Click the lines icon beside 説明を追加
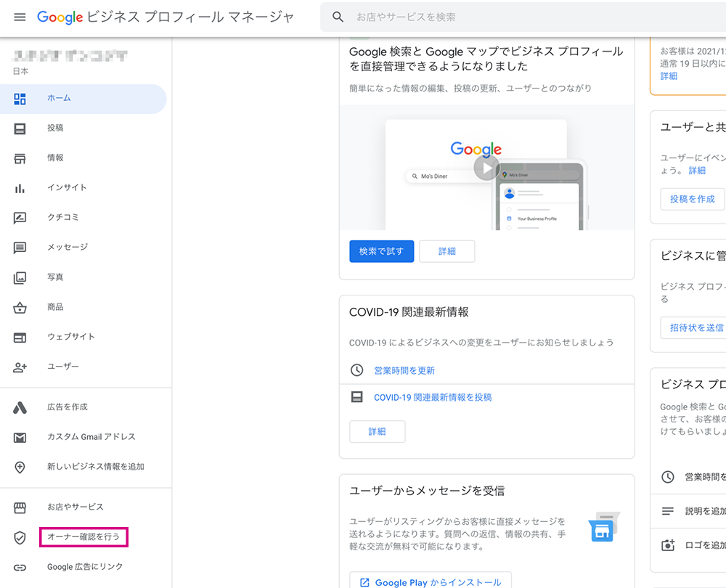Viewport: 726px width, 588px height. (668, 511)
